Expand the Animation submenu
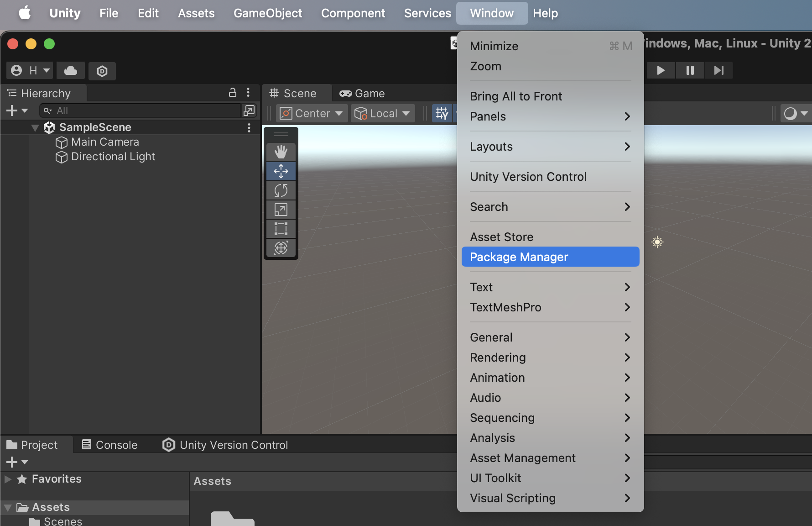The image size is (812, 526). tap(551, 378)
